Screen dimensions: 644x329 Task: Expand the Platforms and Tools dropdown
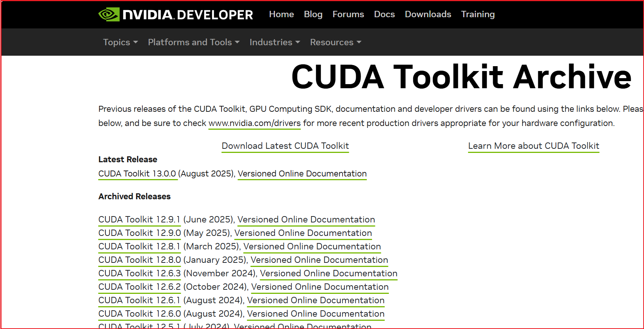coord(193,42)
